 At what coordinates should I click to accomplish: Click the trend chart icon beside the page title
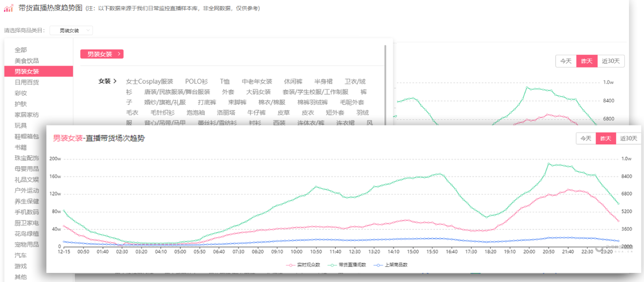click(9, 8)
